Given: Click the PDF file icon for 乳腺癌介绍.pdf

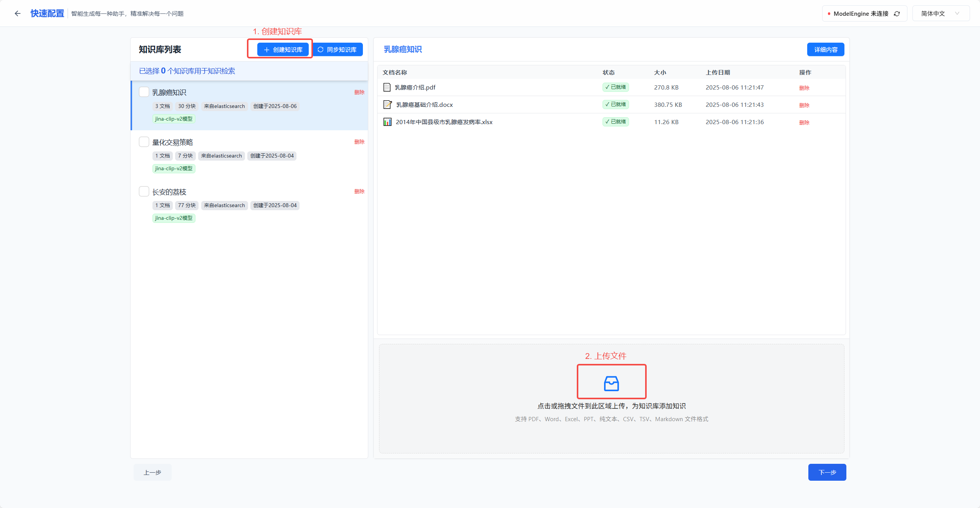Looking at the screenshot, I should coord(387,87).
